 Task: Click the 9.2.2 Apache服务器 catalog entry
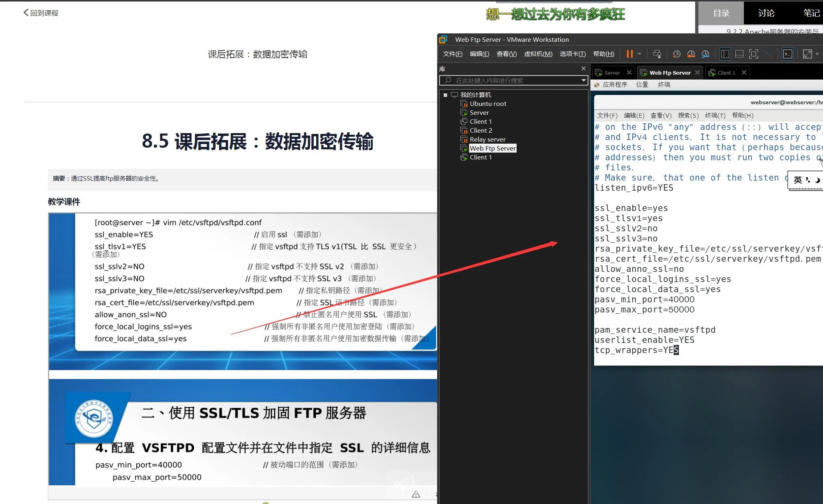(772, 31)
